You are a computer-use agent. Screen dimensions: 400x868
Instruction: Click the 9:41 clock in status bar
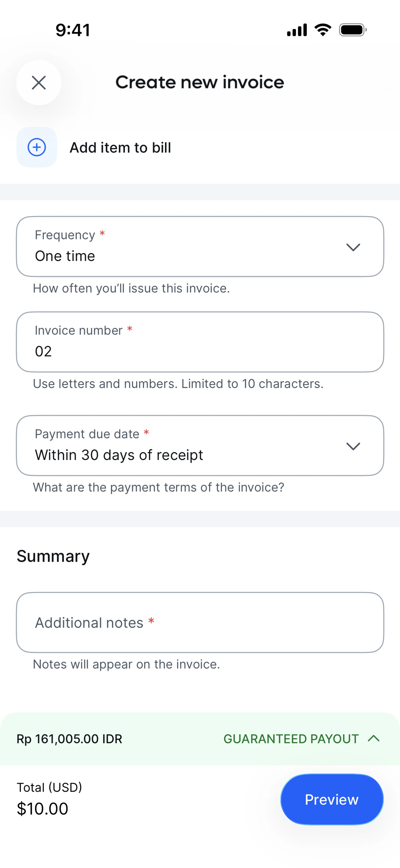tap(73, 30)
